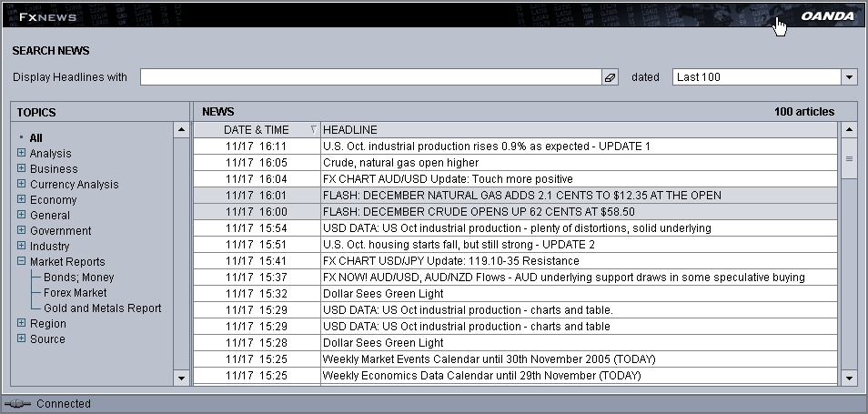Open the dated Last 100 dropdown
Viewport: 868px width, 414px height.
[849, 77]
